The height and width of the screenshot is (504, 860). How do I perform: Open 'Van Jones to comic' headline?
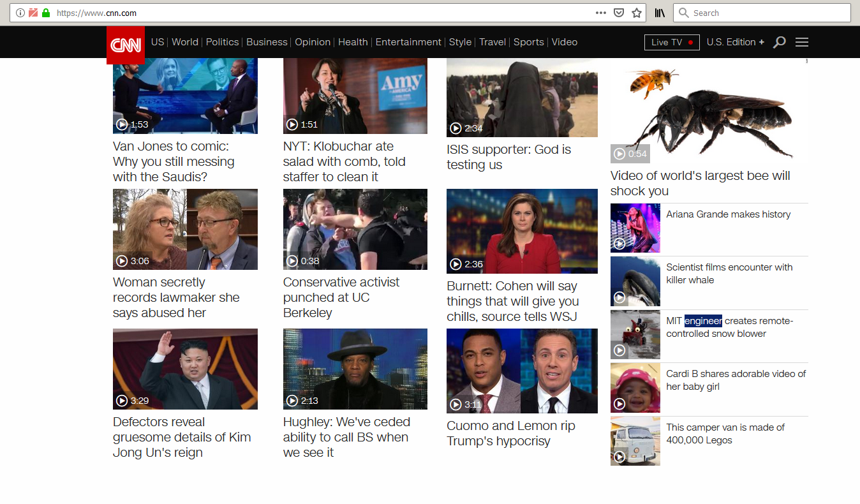pos(174,161)
